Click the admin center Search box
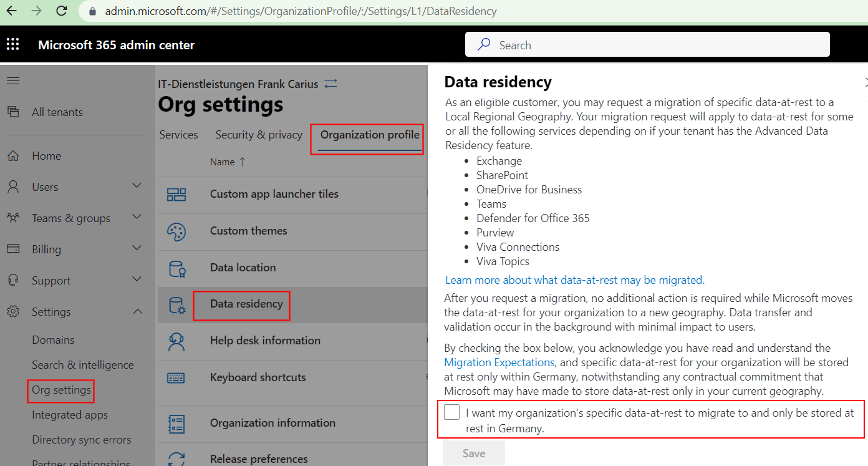The height and width of the screenshot is (466, 868). coord(647,45)
